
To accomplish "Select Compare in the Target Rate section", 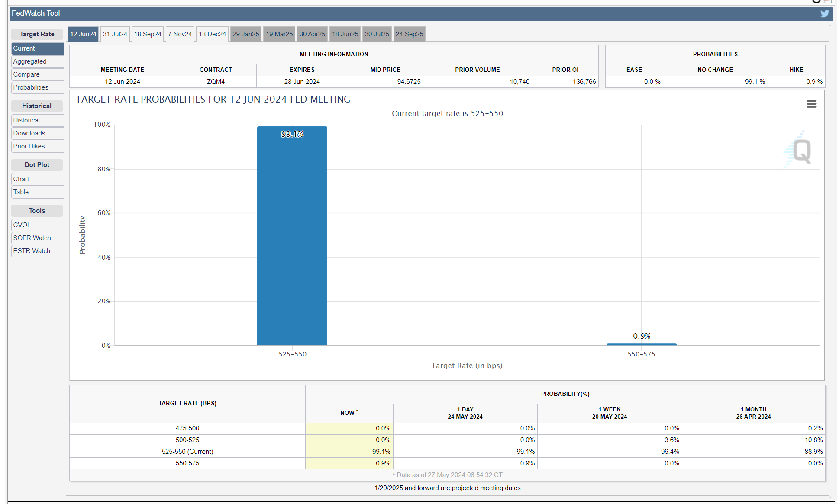I will tap(26, 74).
